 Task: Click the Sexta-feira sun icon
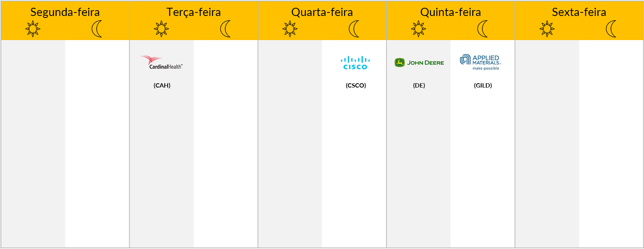547,29
